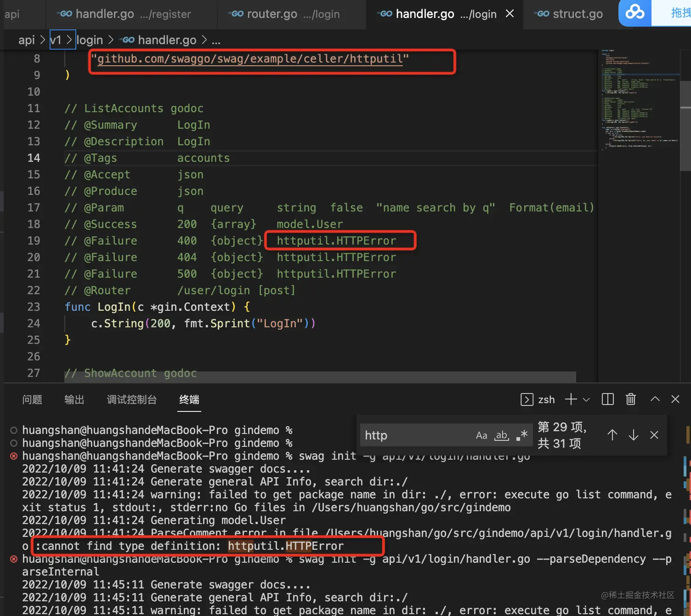Toggle whole word match in find
The width and height of the screenshot is (691, 616).
pos(502,435)
